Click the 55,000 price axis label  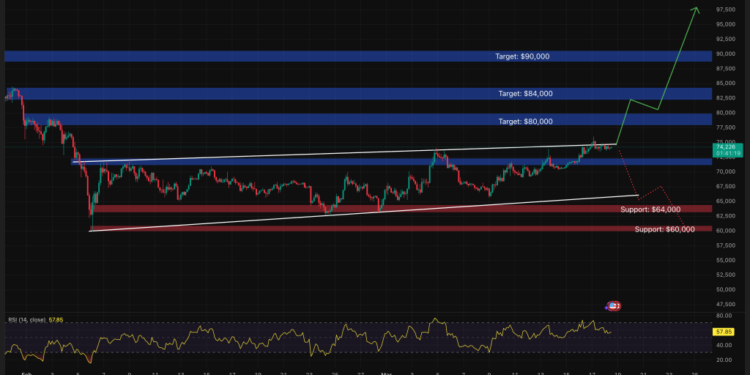coord(726,260)
